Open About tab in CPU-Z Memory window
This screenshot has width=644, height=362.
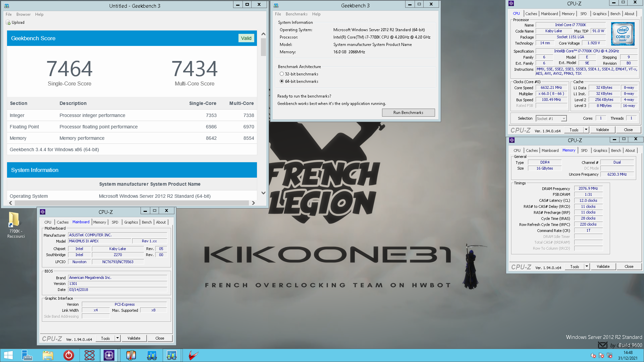(630, 150)
